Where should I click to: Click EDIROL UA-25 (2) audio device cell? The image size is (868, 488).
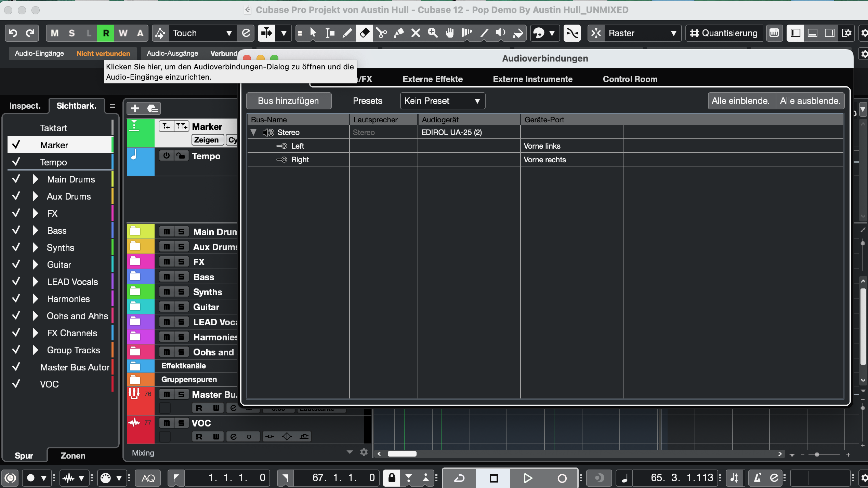(x=469, y=132)
